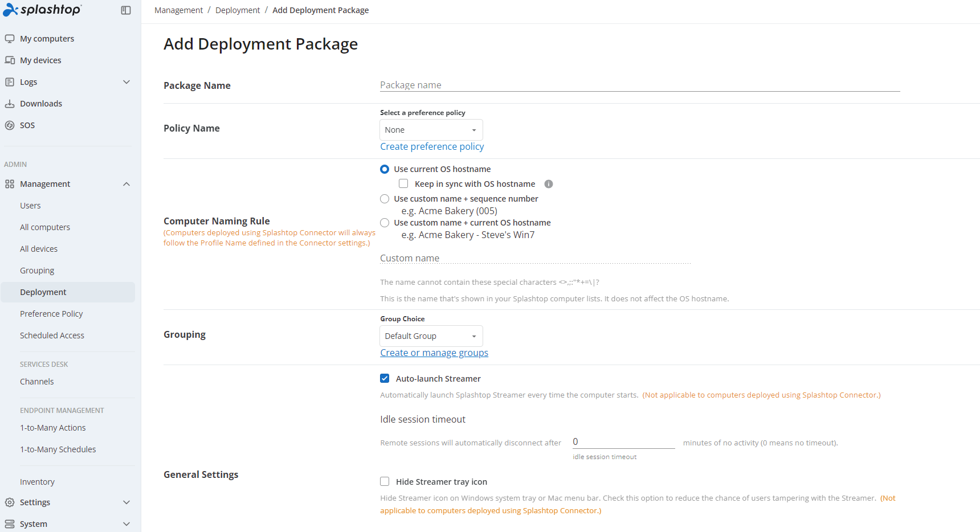This screenshot has height=532, width=980.
Task: Open the preference policy dropdown
Action: (x=431, y=130)
